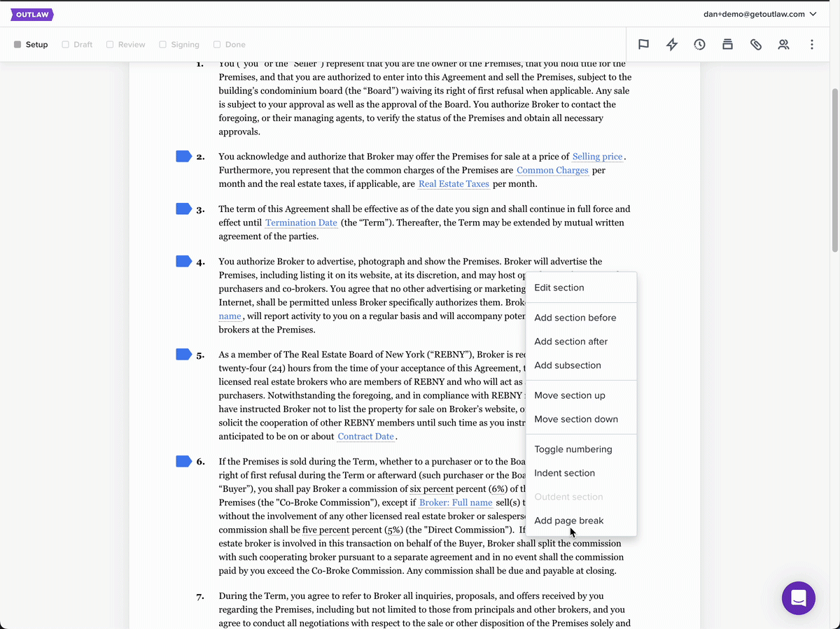Click the Broker: Full name variable link

[x=456, y=503]
